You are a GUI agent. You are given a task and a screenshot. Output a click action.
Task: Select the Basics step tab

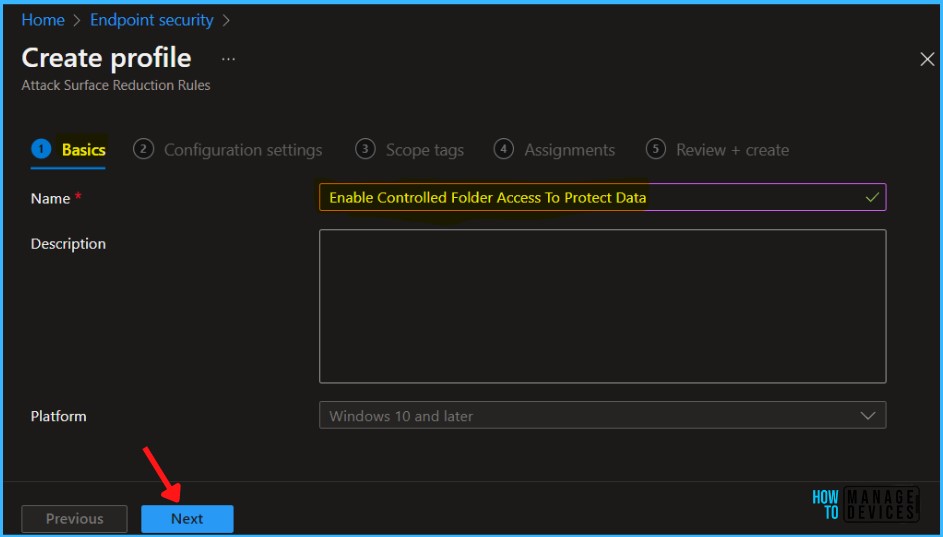[69, 150]
